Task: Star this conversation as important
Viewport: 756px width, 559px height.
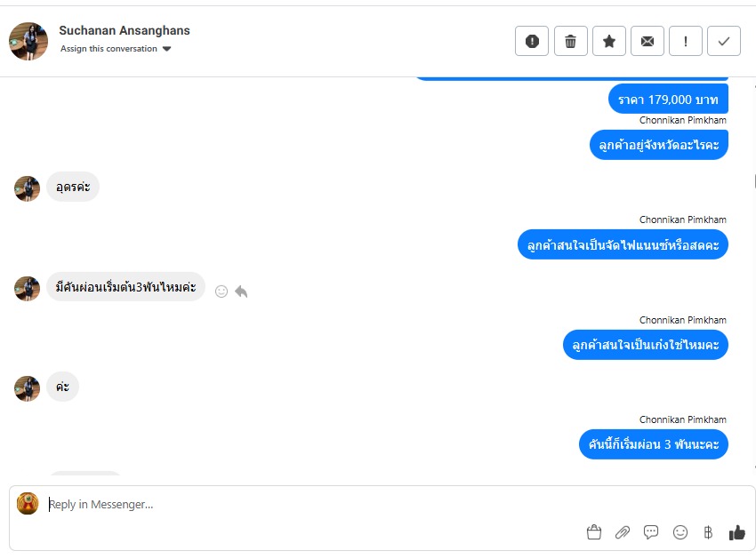Action: point(609,41)
